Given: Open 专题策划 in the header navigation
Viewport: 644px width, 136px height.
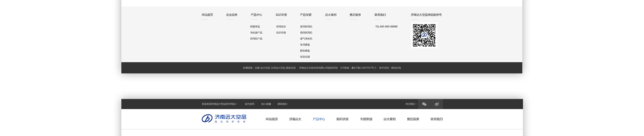Looking at the screenshot, I should coord(366,119).
